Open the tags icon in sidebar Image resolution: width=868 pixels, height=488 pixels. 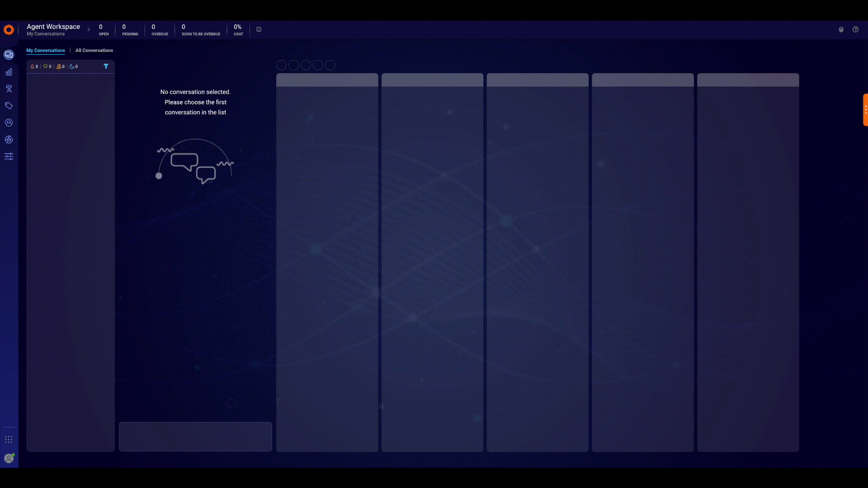click(x=9, y=106)
